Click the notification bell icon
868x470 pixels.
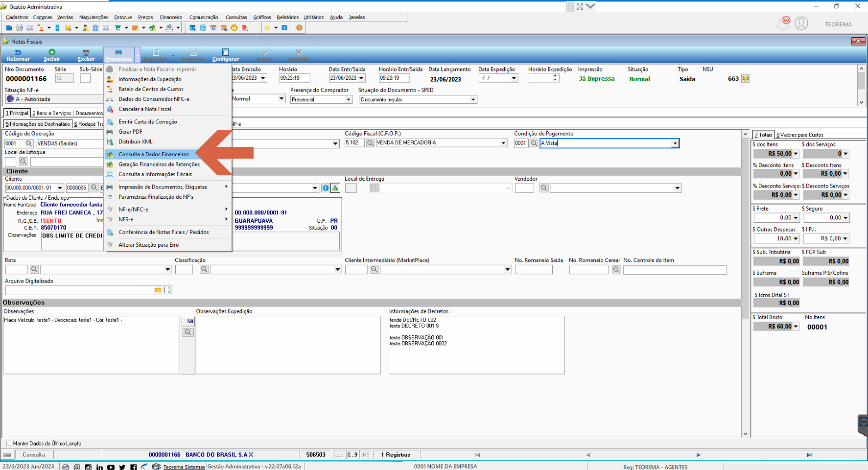[783, 23]
